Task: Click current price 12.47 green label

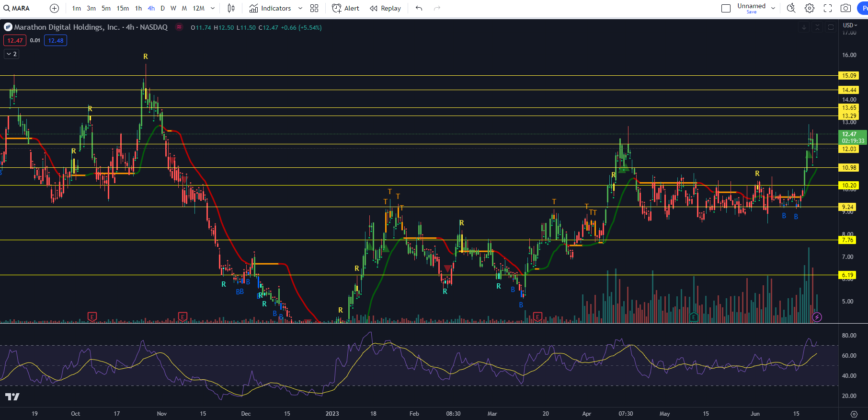Action: pos(853,137)
